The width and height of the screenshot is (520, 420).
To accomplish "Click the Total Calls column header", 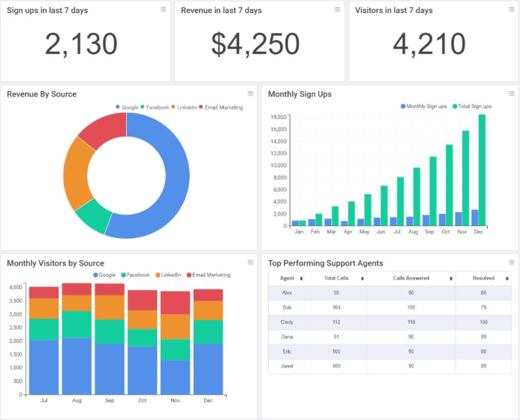I will click(x=336, y=278).
